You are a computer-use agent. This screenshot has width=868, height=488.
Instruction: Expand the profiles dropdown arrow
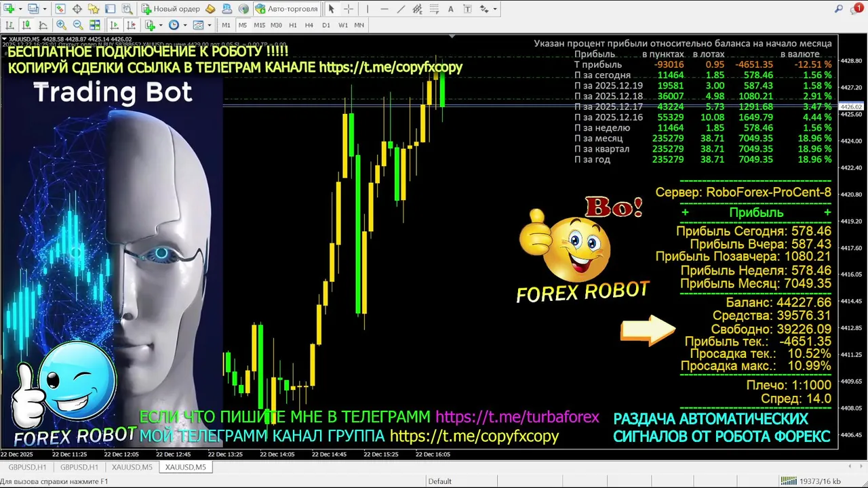coord(45,9)
